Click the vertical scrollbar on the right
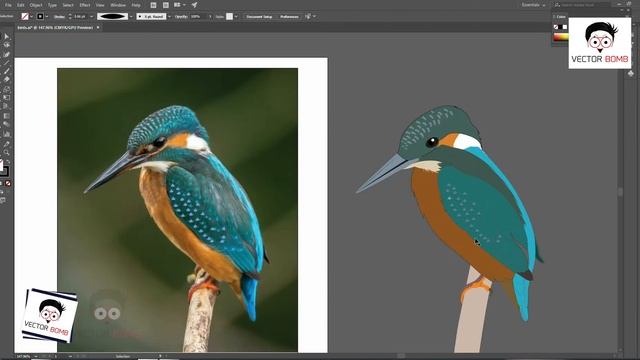This screenshot has height=360, width=640. 621,192
